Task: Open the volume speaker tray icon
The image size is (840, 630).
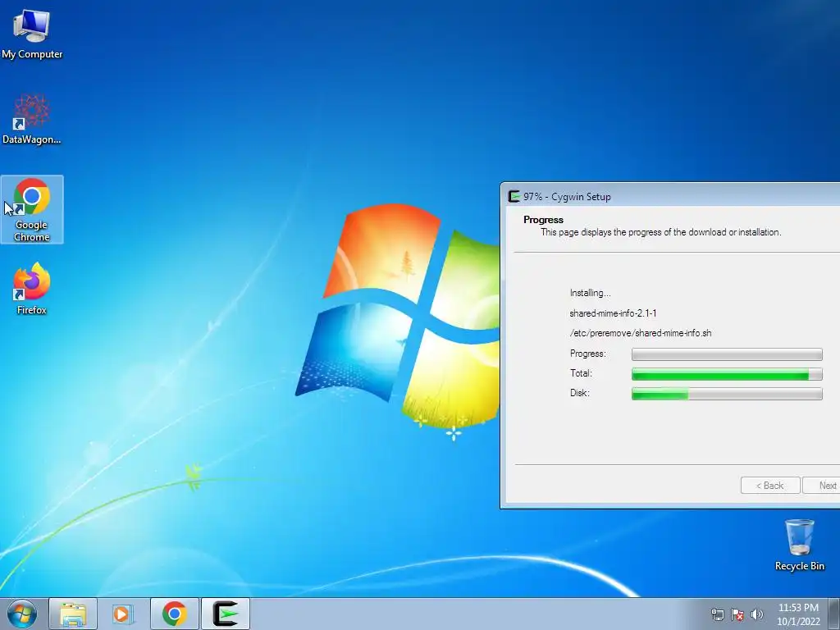Action: point(757,614)
